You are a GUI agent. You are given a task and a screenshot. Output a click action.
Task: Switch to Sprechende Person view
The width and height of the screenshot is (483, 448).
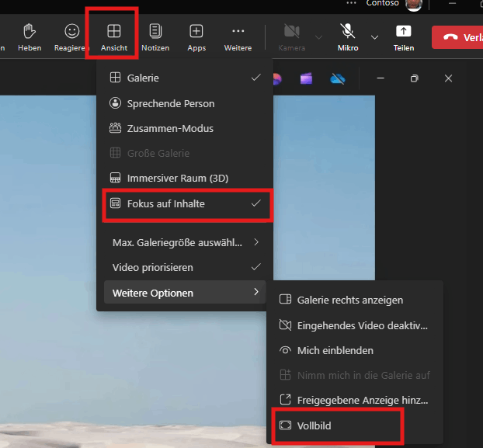[185, 103]
